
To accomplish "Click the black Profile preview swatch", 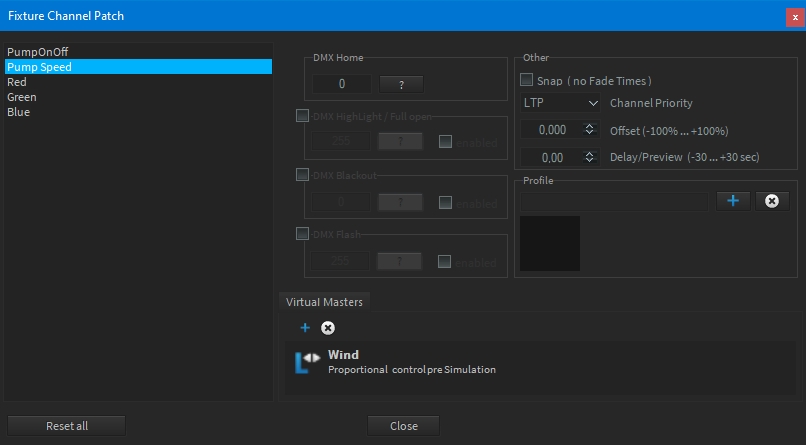I will click(x=550, y=243).
